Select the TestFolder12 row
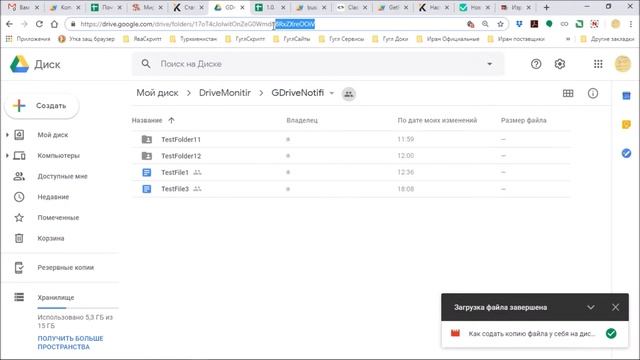640x360 pixels. (x=351, y=156)
